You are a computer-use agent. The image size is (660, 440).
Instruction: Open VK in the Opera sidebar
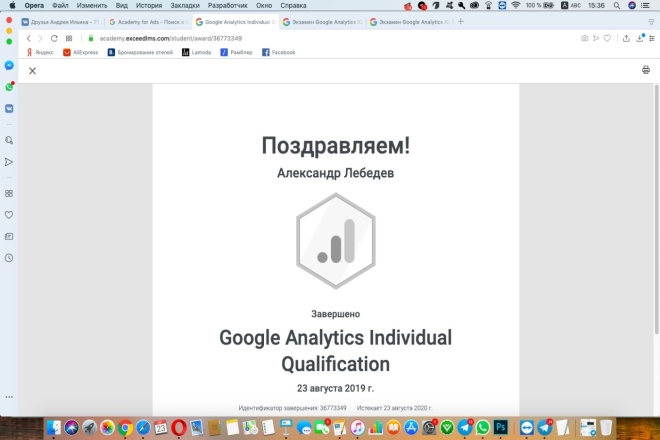(x=9, y=109)
